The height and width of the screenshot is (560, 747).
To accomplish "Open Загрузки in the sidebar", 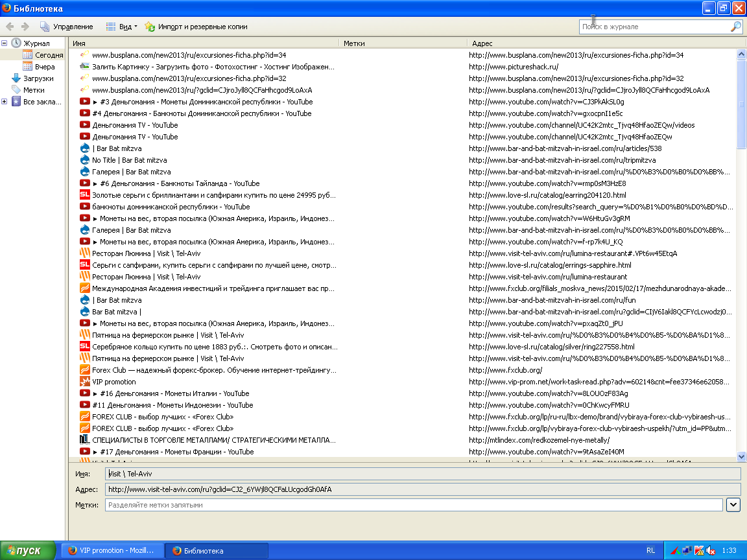I will 38,78.
